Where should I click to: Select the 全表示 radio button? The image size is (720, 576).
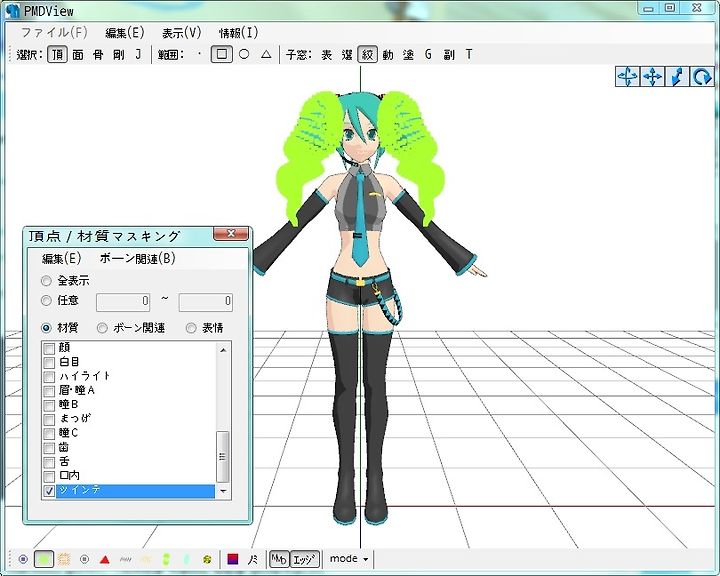(46, 281)
